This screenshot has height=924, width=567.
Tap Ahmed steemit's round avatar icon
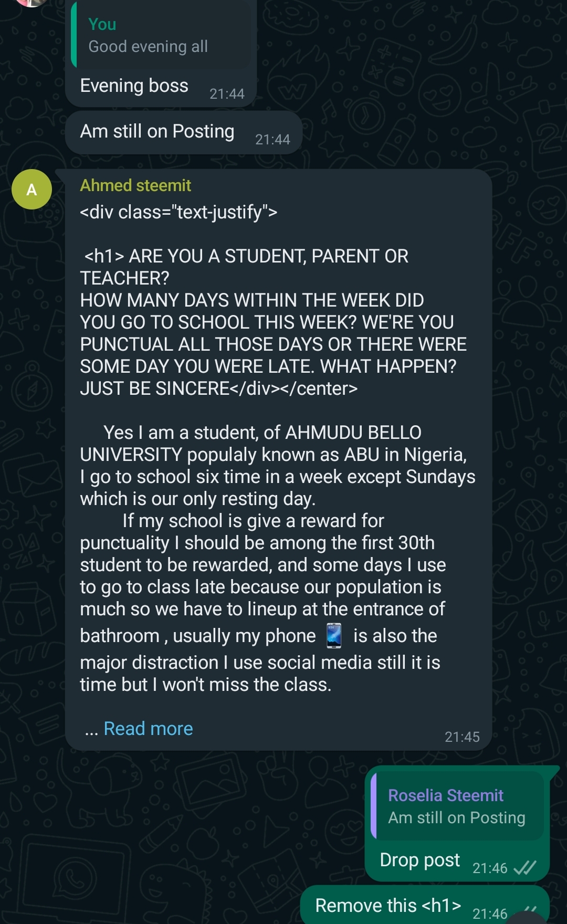[31, 190]
